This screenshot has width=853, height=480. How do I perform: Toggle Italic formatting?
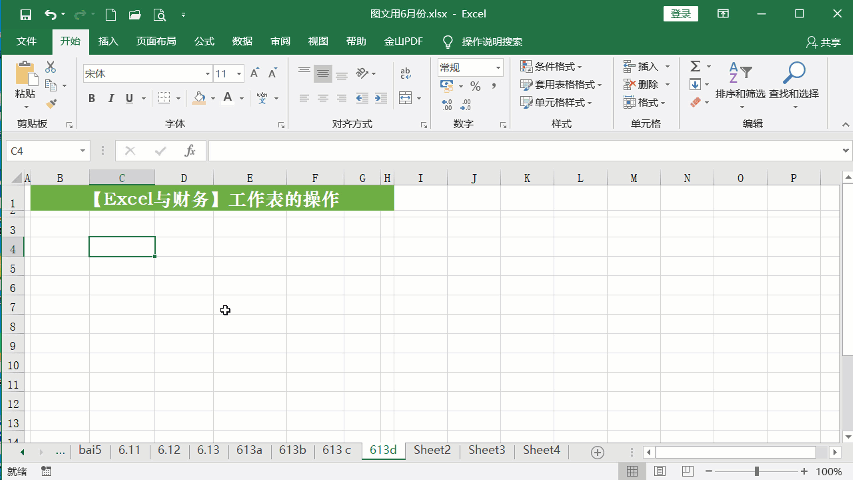pos(110,98)
